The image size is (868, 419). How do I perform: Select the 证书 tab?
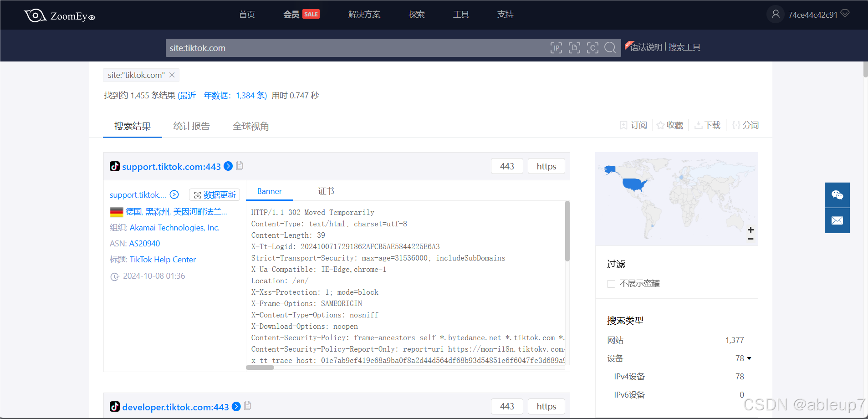(326, 191)
